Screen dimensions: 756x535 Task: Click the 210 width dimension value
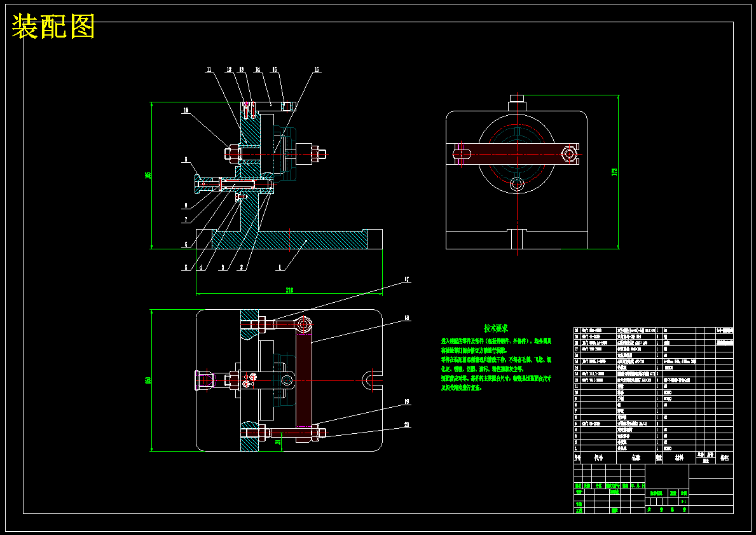coord(289,290)
